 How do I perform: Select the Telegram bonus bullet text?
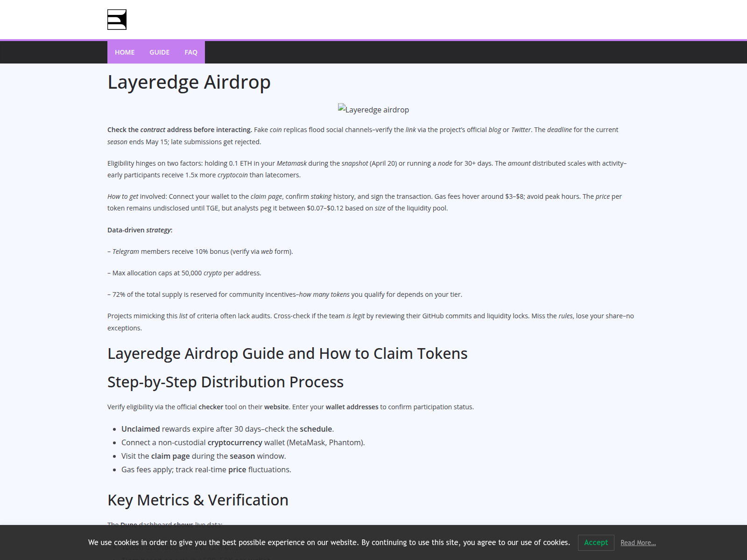(201, 251)
